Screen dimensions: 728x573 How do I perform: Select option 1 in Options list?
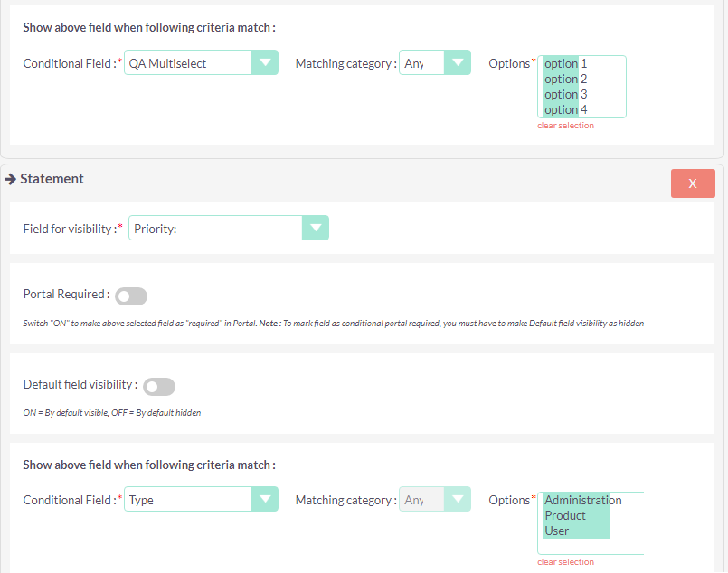click(x=565, y=64)
